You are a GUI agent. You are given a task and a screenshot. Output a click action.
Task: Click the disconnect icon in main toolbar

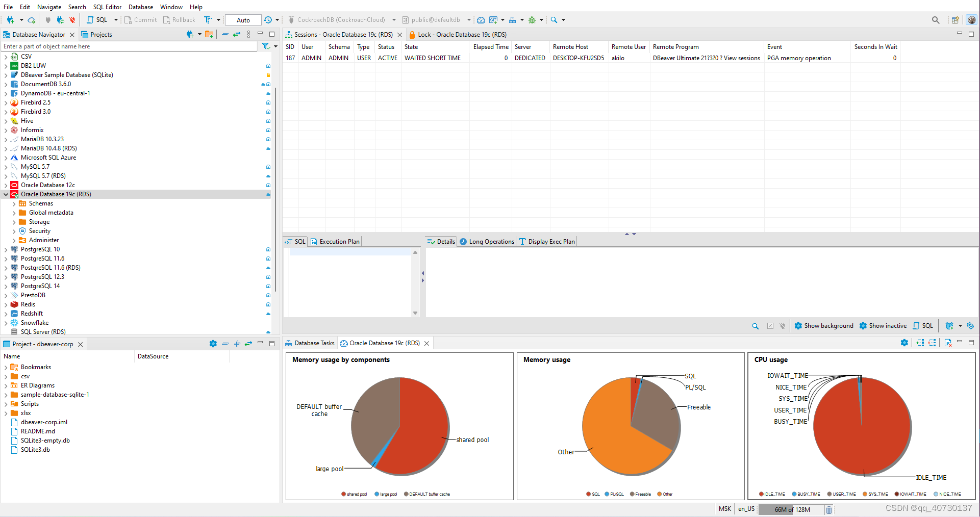coord(72,20)
